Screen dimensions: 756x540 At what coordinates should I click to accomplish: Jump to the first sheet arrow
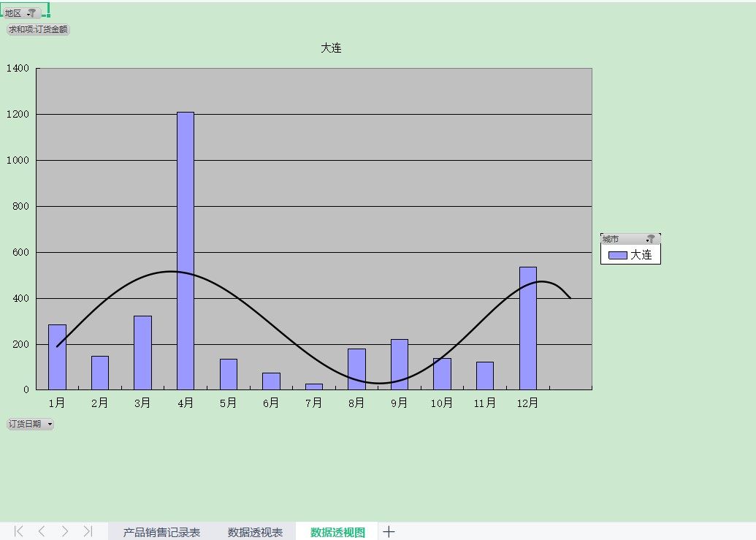(19, 531)
